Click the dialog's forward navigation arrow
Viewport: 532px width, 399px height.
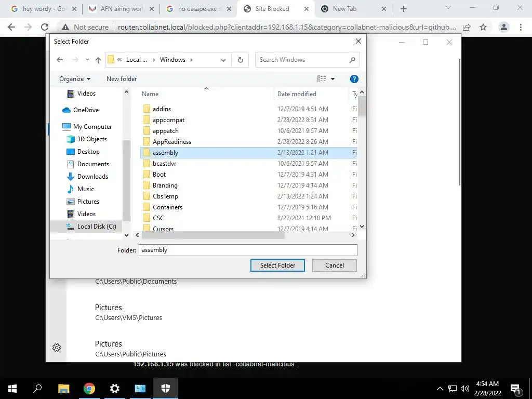pos(75,60)
